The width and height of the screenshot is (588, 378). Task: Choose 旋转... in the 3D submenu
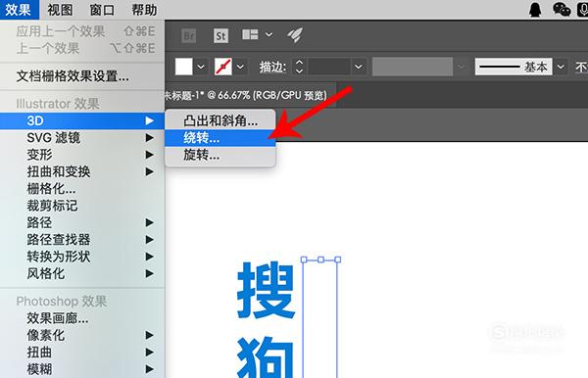(x=220, y=155)
